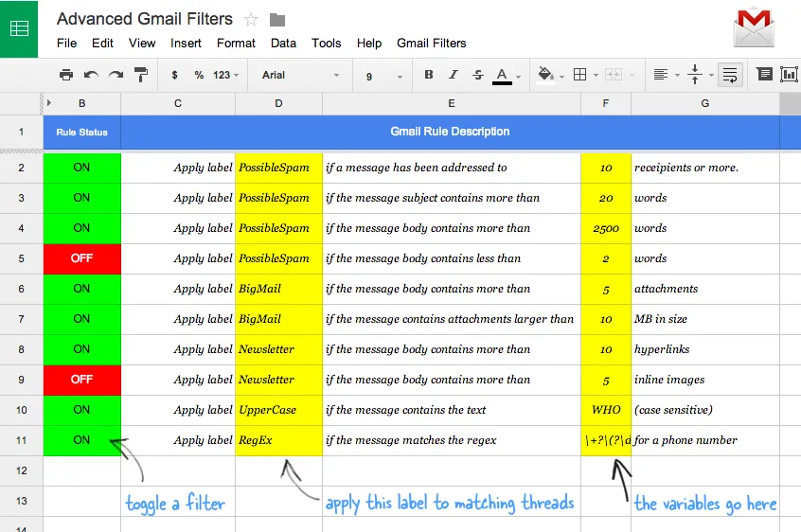Image resolution: width=801 pixels, height=532 pixels.
Task: Click the Gmail logo
Action: tap(754, 28)
